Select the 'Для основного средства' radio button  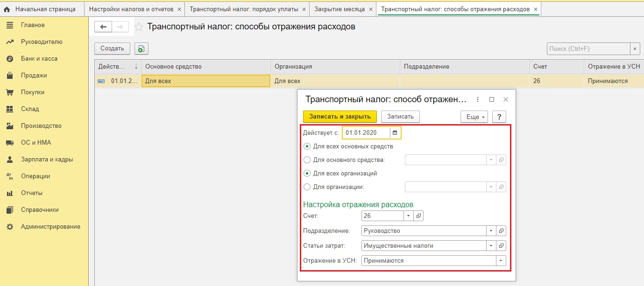pos(307,160)
